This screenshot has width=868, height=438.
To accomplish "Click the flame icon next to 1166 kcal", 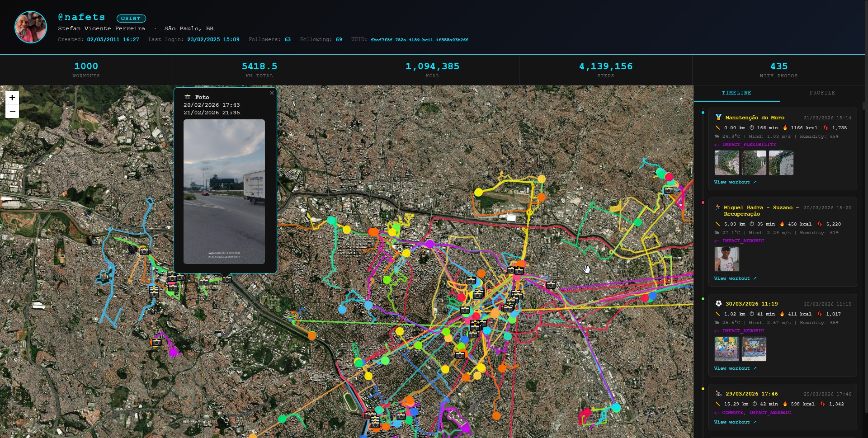I will (x=785, y=128).
